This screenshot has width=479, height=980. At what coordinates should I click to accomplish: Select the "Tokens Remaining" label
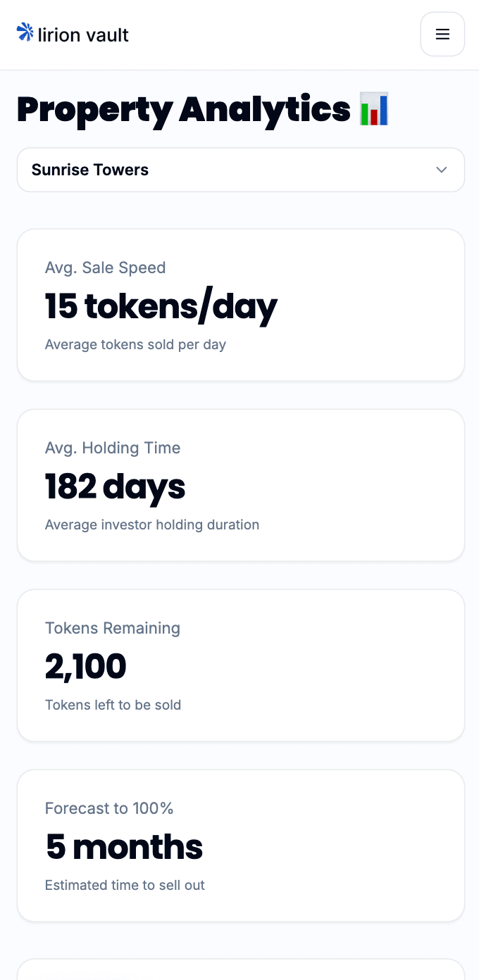(x=113, y=628)
